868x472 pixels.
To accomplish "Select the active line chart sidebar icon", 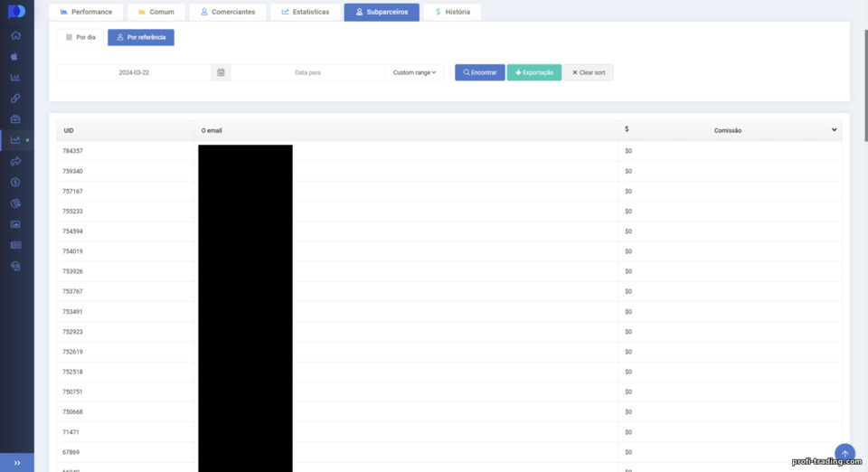I will [15, 140].
